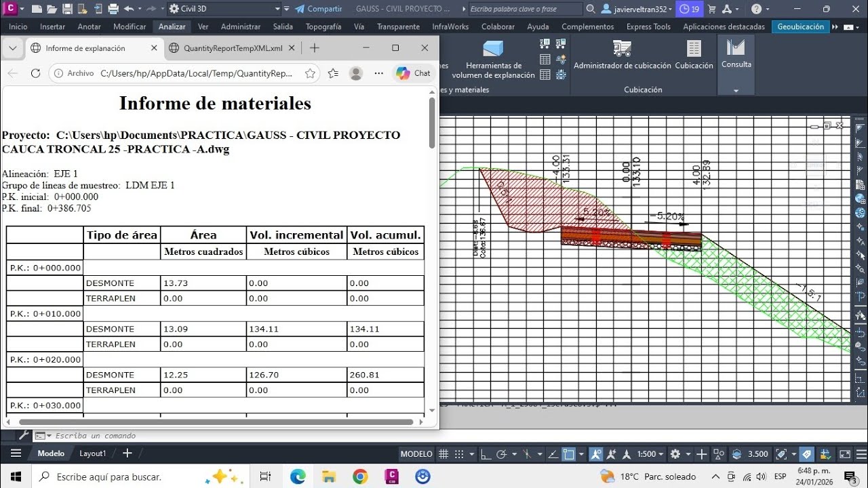The image size is (868, 488).
Task: Toggle polar tracking in status bar
Action: pyautogui.click(x=502, y=454)
